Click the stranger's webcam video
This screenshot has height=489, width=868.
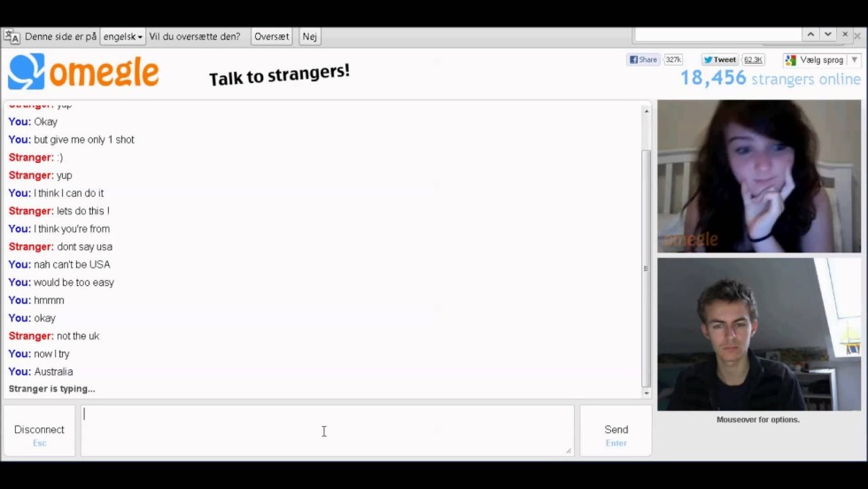[758, 175]
